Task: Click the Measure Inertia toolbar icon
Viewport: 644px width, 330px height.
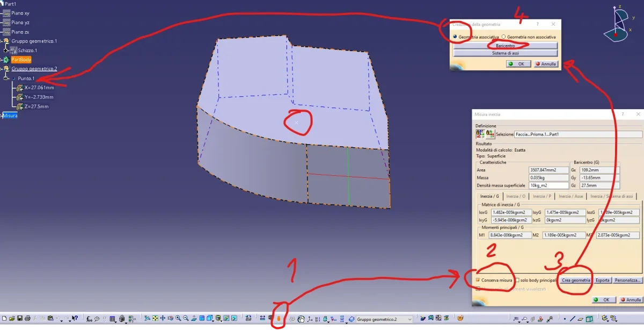Action: click(279, 319)
